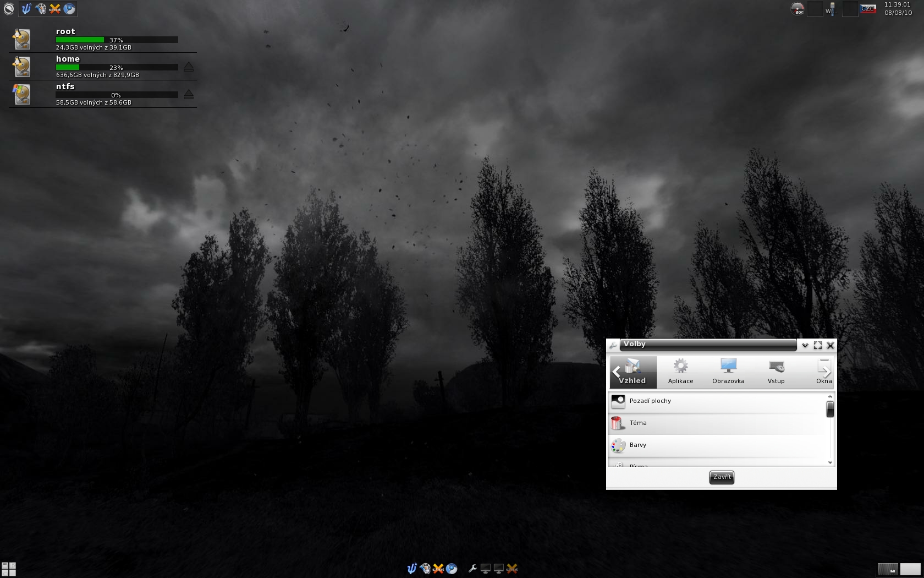924x578 pixels.
Task: Click the running xchat icon in bottom taskbar
Action: coord(512,569)
